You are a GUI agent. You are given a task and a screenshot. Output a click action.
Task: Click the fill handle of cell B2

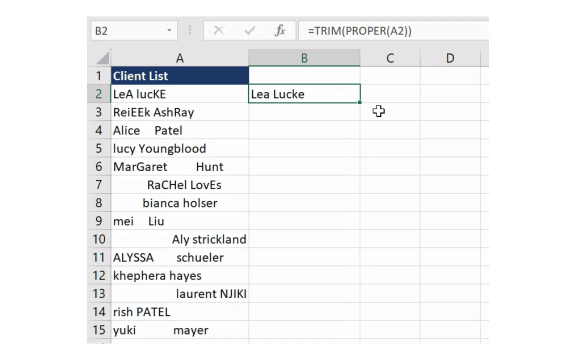pos(360,102)
